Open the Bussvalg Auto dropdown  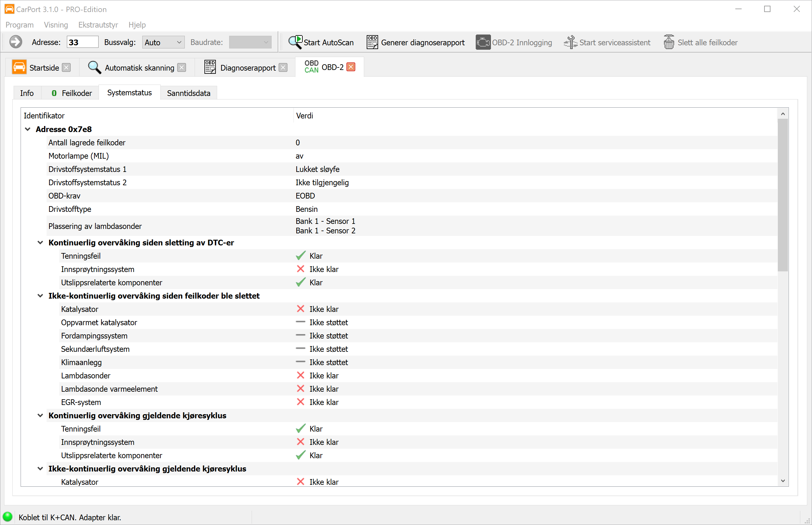[x=163, y=42]
